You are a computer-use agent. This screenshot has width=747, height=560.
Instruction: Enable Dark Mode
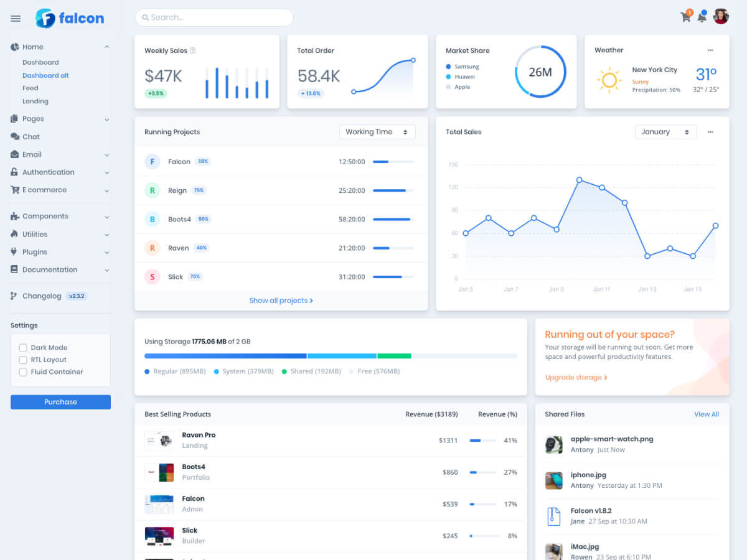pos(22,347)
